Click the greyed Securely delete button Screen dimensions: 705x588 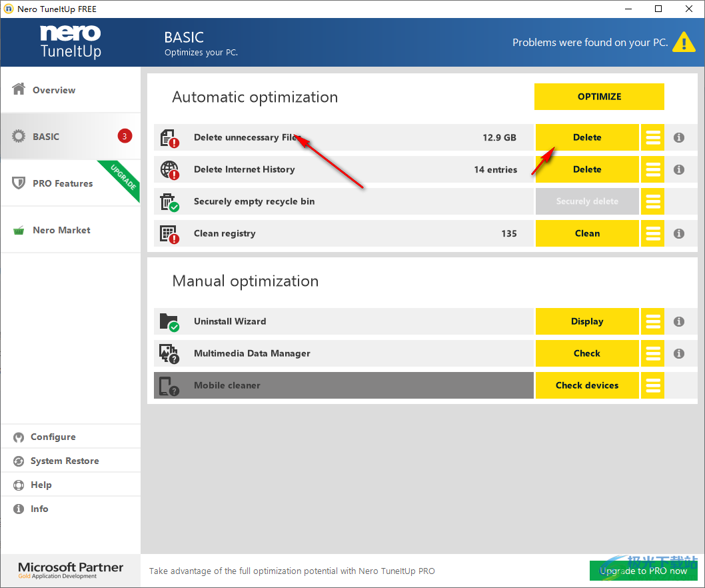[587, 201]
